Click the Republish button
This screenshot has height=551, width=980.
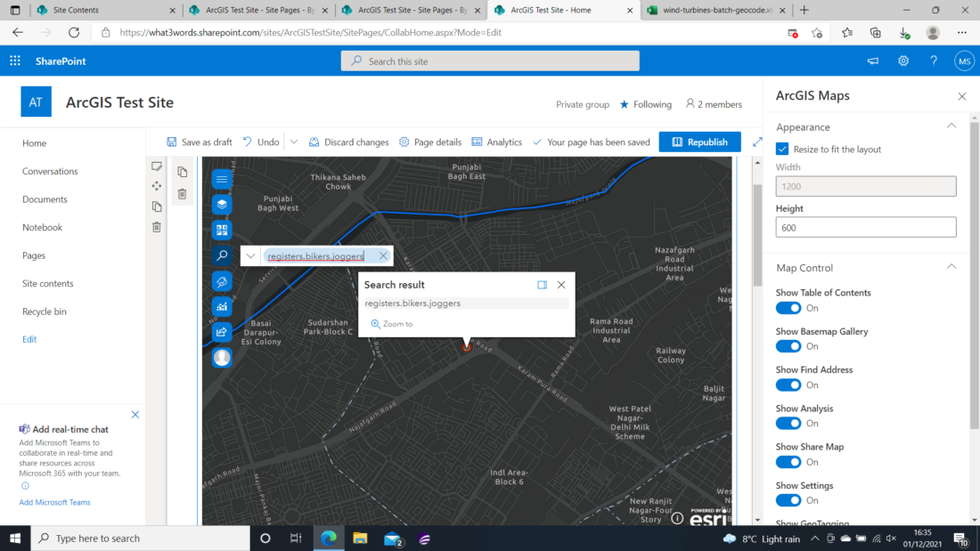700,142
